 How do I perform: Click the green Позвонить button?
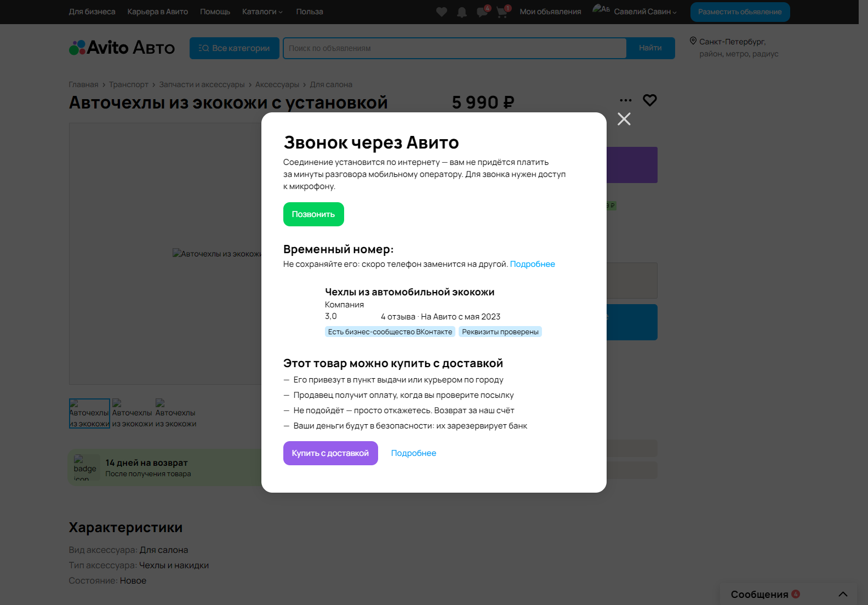pyautogui.click(x=313, y=214)
